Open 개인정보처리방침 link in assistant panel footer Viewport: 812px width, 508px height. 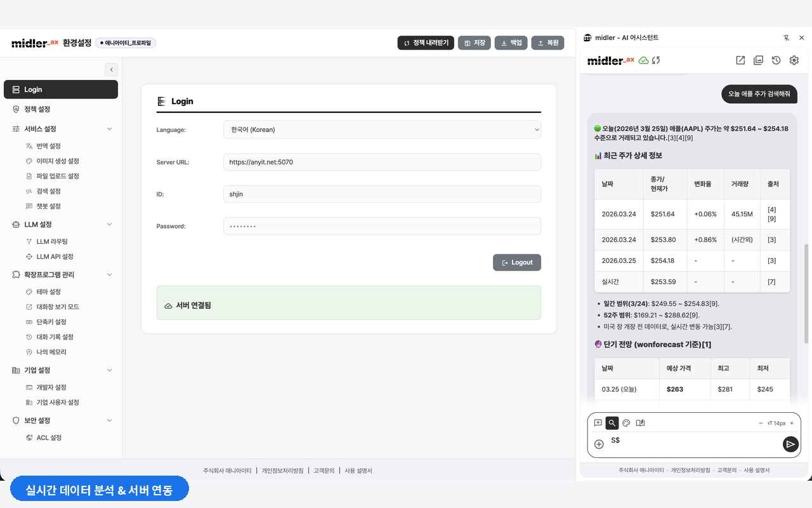click(690, 471)
